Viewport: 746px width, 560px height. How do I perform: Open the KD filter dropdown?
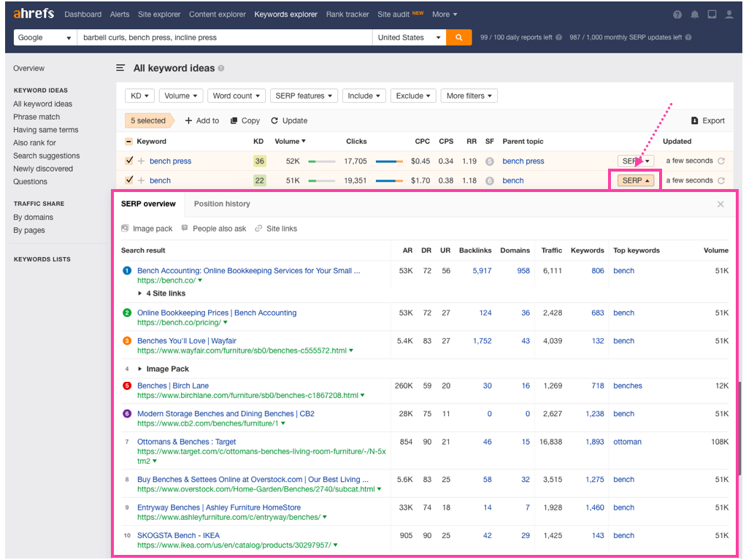(139, 96)
